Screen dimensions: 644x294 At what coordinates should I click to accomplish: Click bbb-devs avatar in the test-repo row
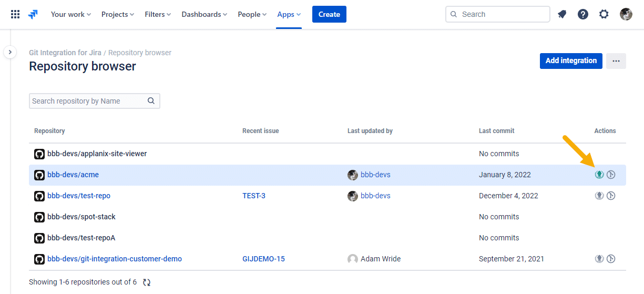coord(353,196)
